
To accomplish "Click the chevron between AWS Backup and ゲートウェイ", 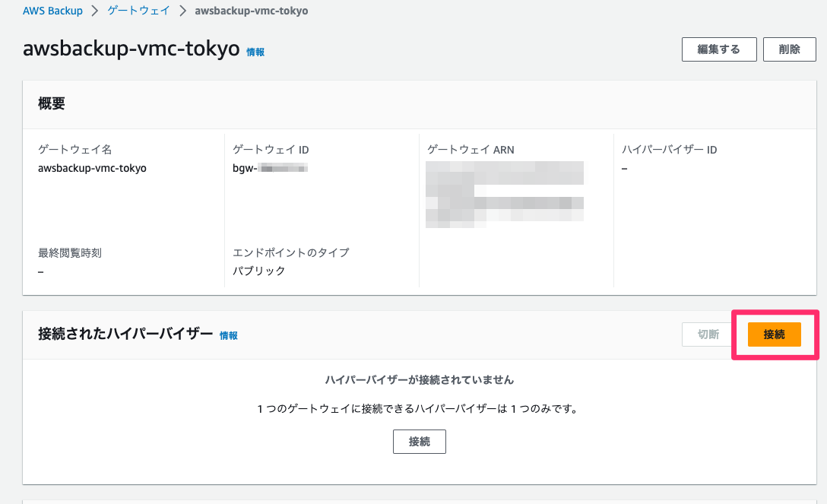I will coord(95,11).
